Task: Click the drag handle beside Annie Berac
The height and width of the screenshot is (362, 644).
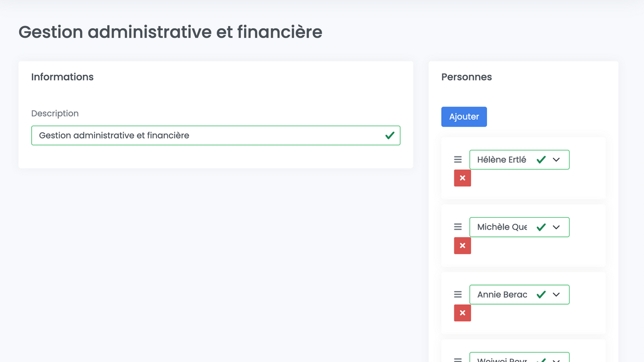Action: (458, 294)
